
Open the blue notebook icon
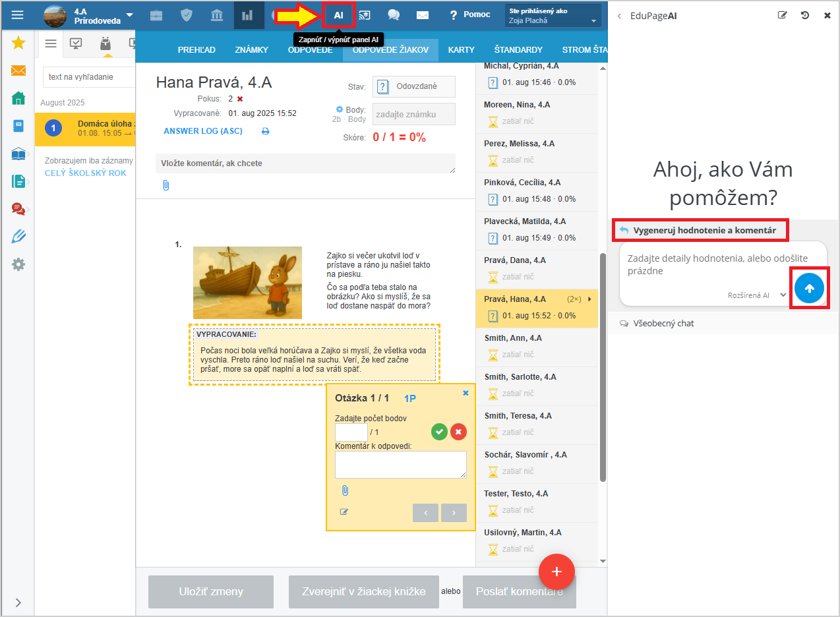pyautogui.click(x=18, y=126)
